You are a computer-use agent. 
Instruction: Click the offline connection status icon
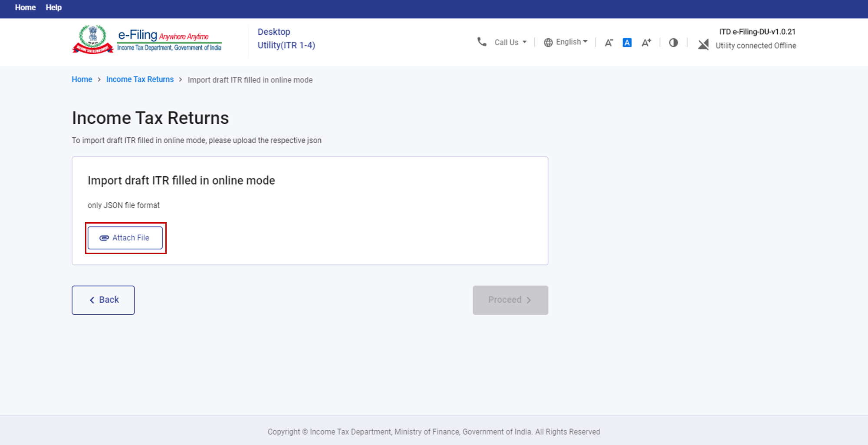point(703,44)
